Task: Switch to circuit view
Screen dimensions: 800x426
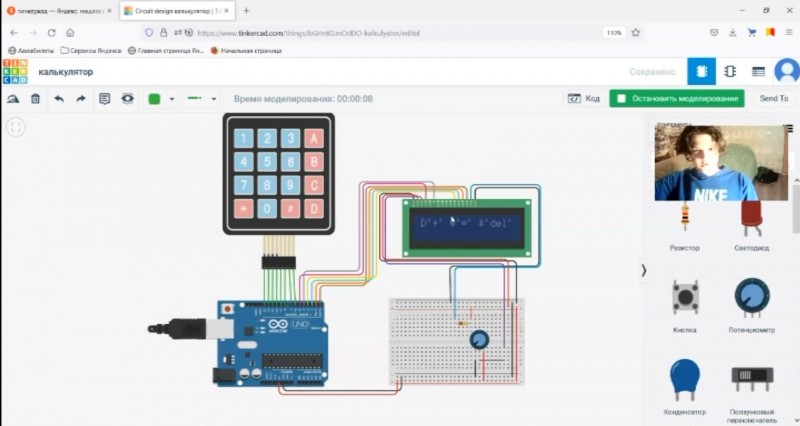Action: point(701,72)
